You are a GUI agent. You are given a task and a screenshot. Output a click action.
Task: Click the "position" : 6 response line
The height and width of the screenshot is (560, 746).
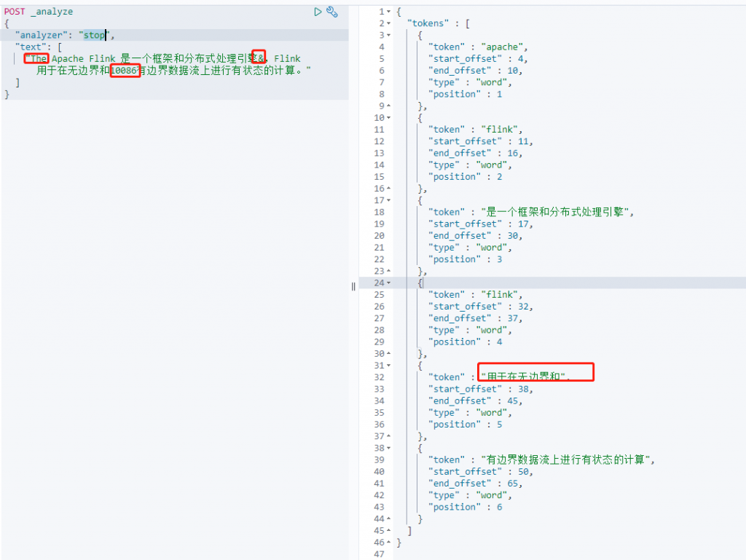pos(465,507)
